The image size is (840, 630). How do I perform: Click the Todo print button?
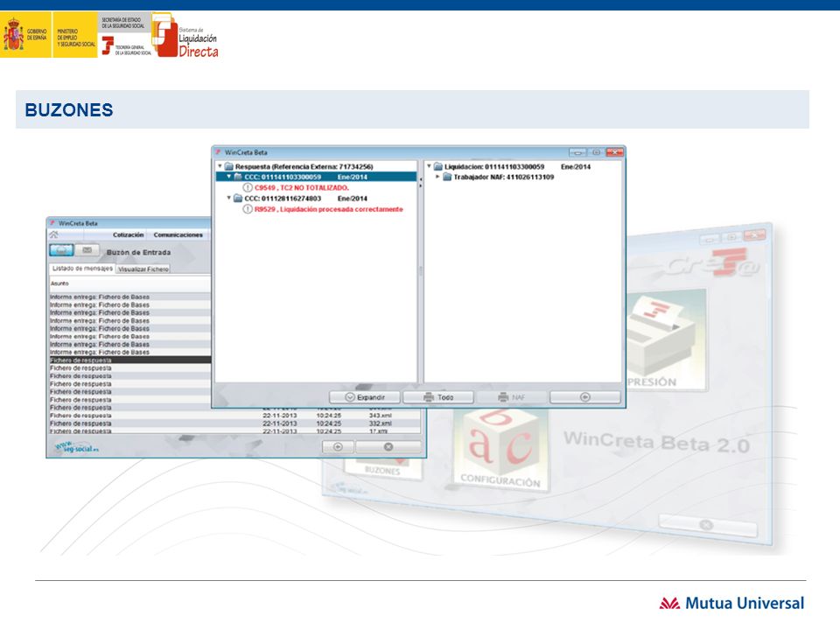tap(438, 397)
